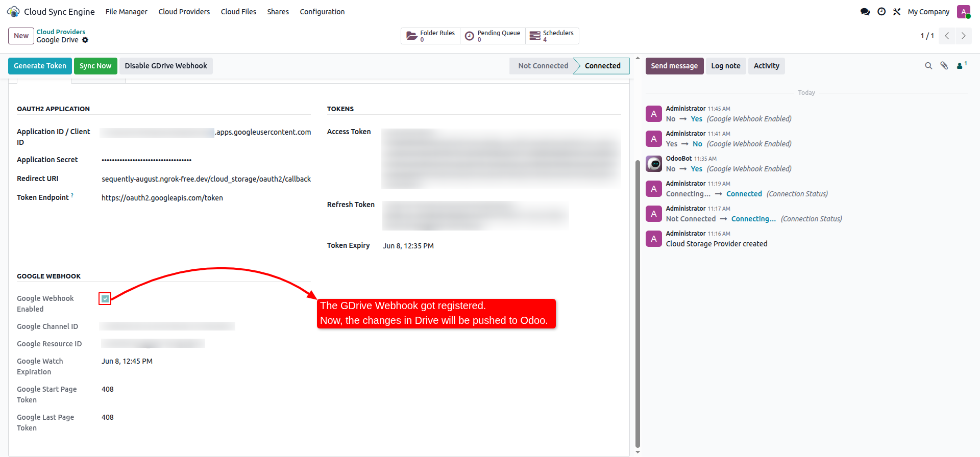The image size is (980, 457).
Task: Open the Activity scheduler
Action: (766, 66)
